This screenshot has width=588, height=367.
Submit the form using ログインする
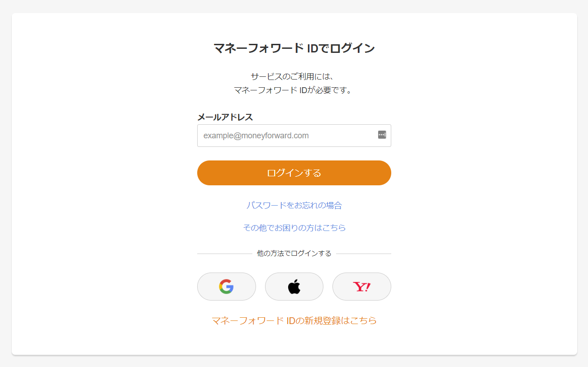click(x=294, y=173)
